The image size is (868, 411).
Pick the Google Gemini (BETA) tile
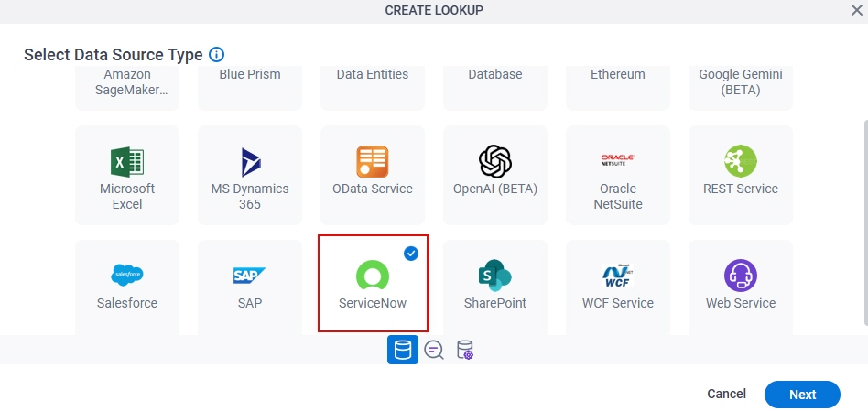click(x=741, y=88)
